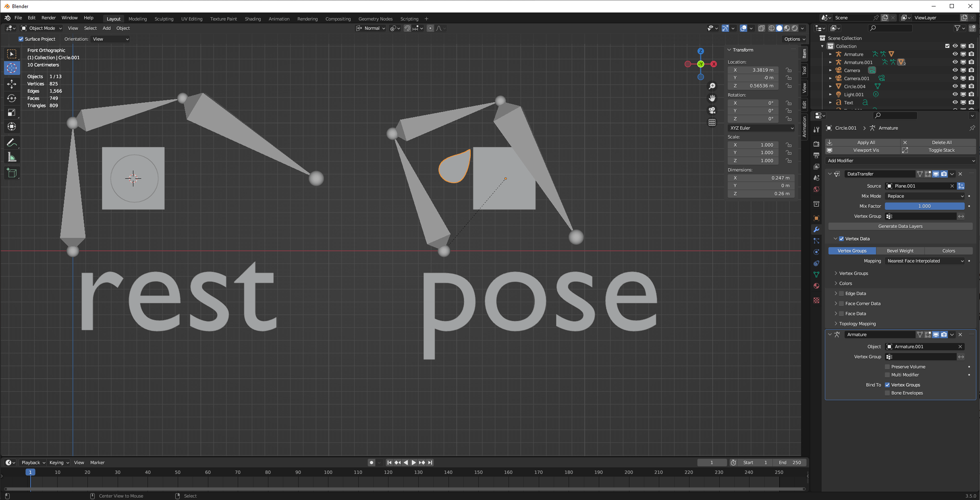Open the Mix Mode Replace dropdown
The width and height of the screenshot is (980, 500).
pos(925,196)
